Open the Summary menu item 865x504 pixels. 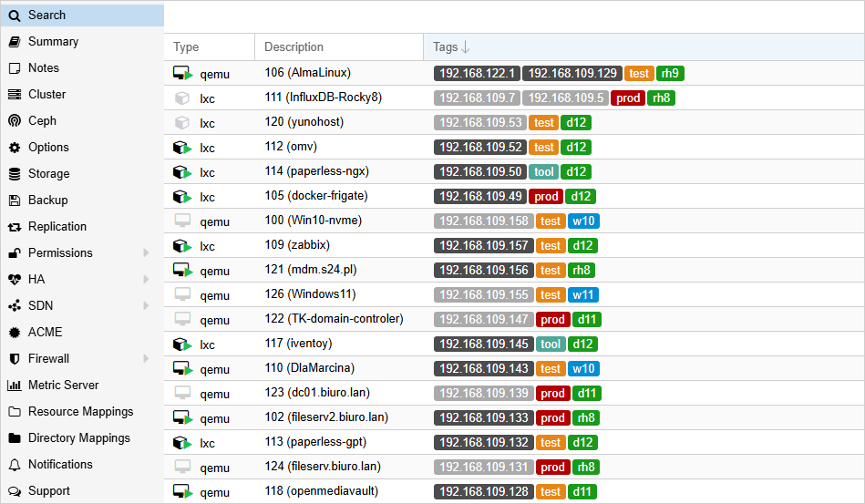(x=53, y=42)
